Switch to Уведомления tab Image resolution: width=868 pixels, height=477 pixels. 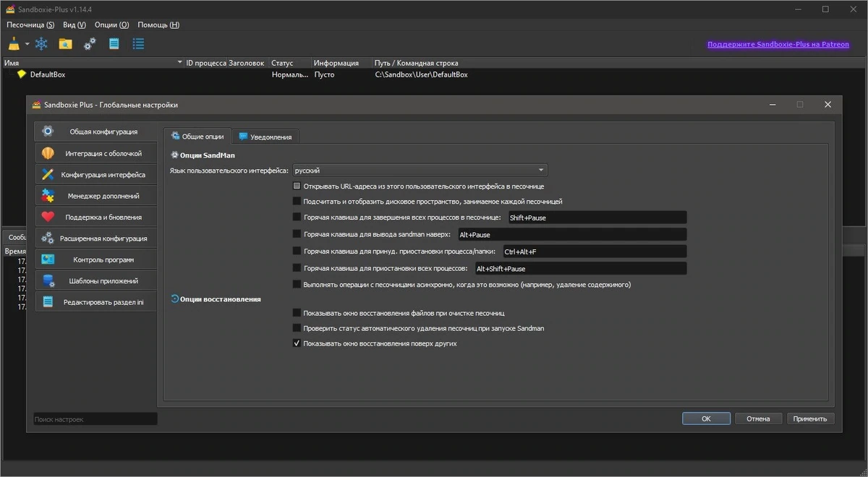265,137
